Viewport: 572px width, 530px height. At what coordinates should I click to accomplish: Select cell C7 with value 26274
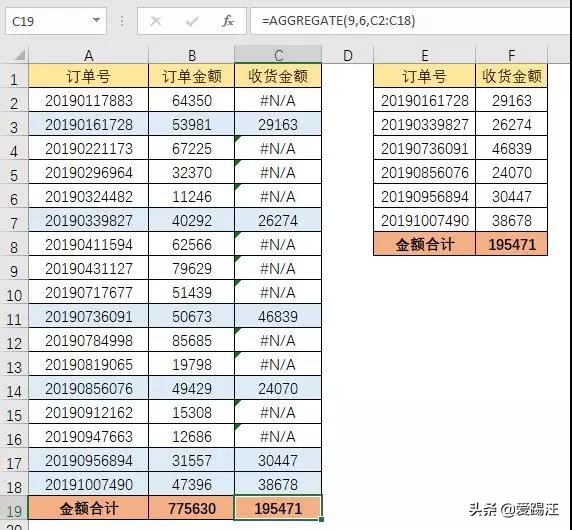[x=278, y=221]
